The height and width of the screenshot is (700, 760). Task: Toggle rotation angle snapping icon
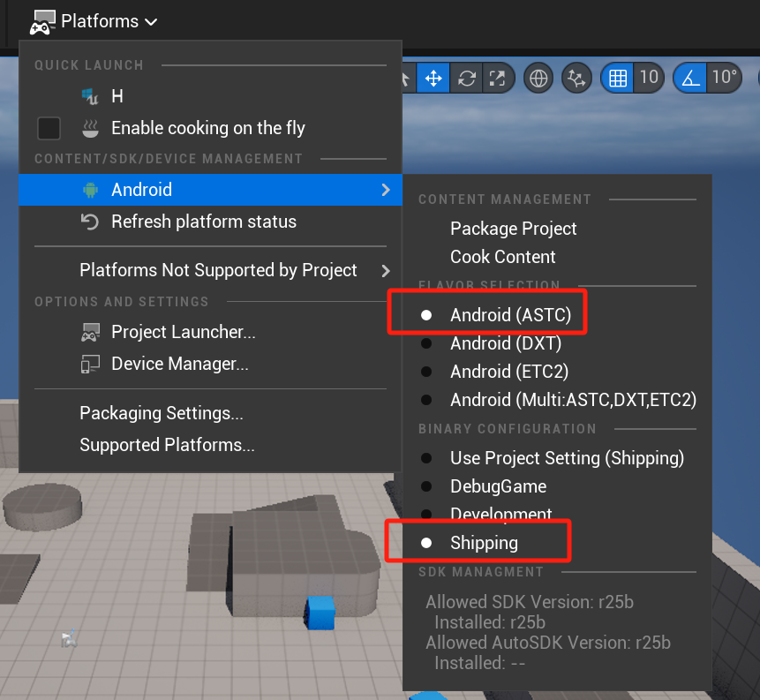coord(690,78)
